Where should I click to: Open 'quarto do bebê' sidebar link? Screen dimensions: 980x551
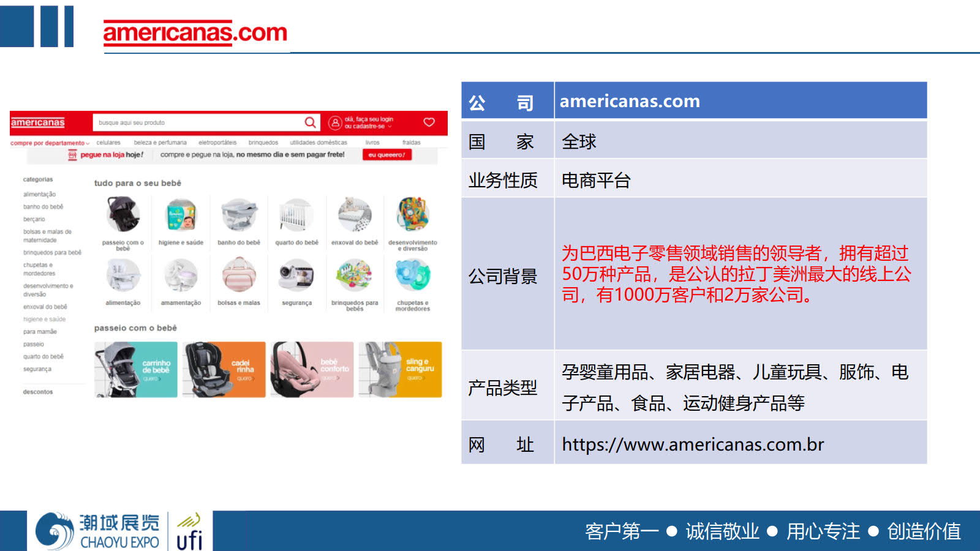[x=43, y=356]
